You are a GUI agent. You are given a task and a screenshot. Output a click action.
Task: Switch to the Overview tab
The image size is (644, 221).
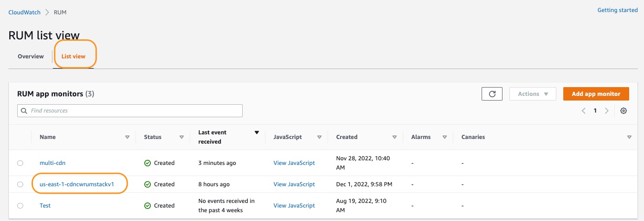pos(31,57)
